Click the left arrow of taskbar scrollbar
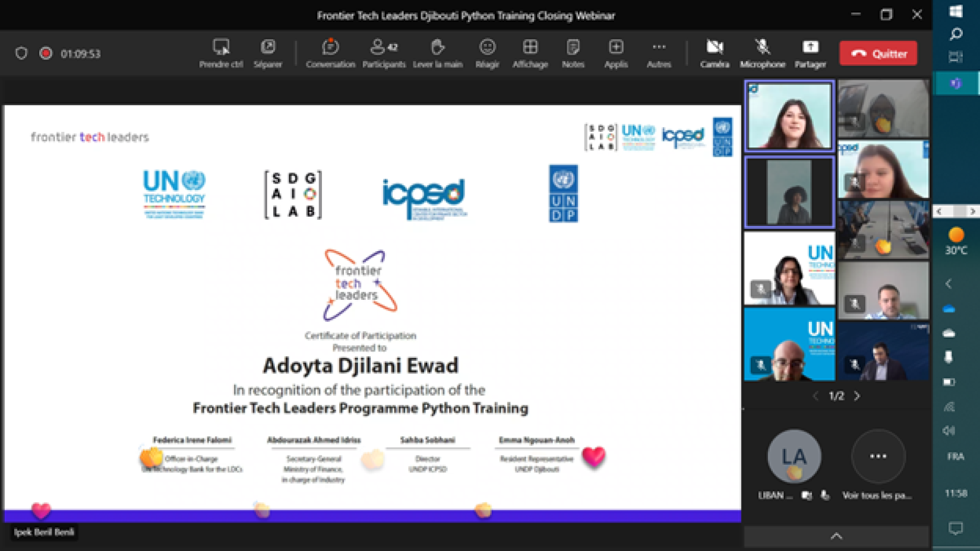The image size is (980, 551). (939, 211)
